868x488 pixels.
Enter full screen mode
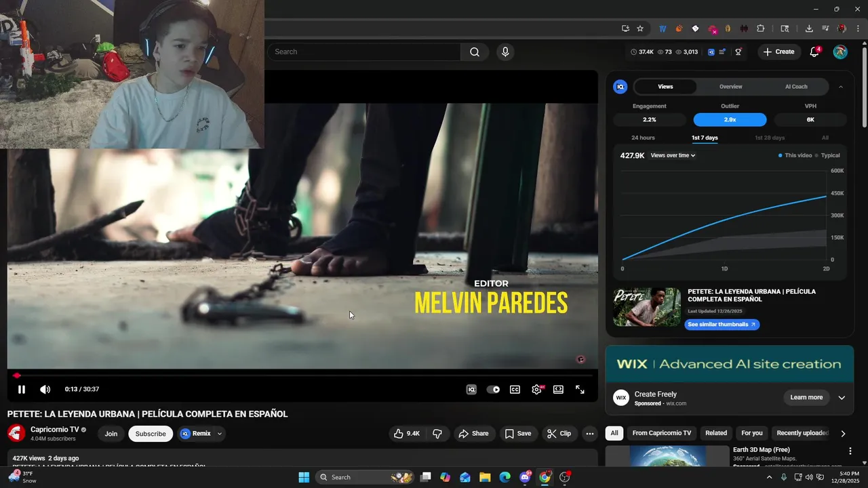tap(580, 390)
